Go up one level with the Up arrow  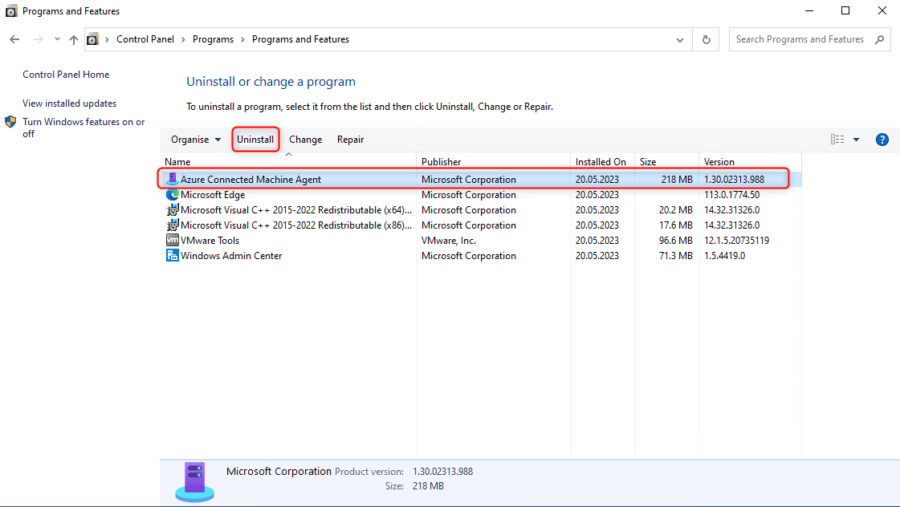[73, 39]
